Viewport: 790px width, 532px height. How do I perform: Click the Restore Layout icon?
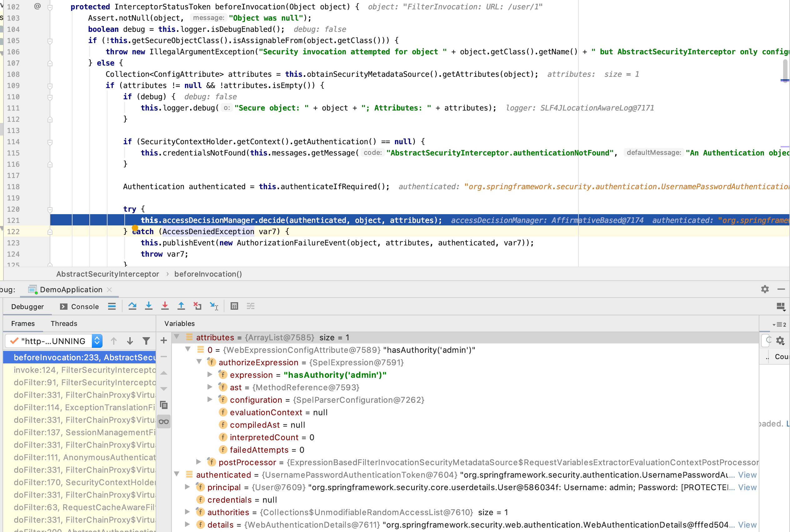(781, 307)
